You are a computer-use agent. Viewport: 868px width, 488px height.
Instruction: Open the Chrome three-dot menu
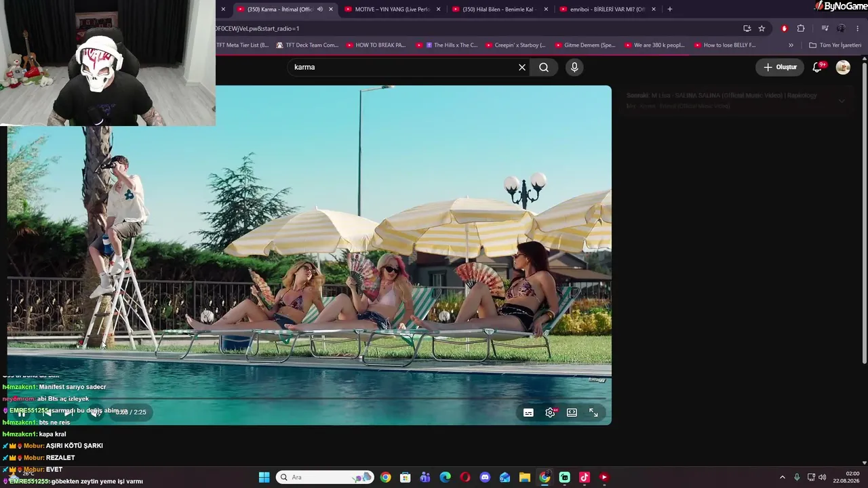[858, 28]
